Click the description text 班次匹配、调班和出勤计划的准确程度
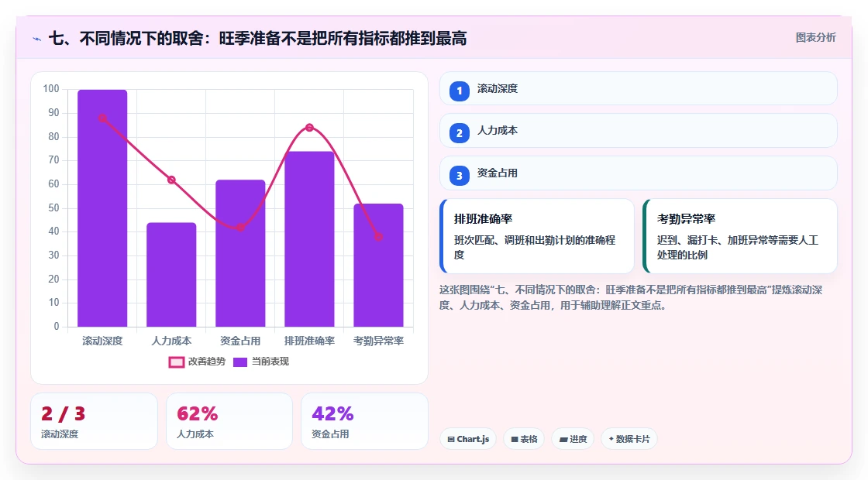 [x=535, y=248]
